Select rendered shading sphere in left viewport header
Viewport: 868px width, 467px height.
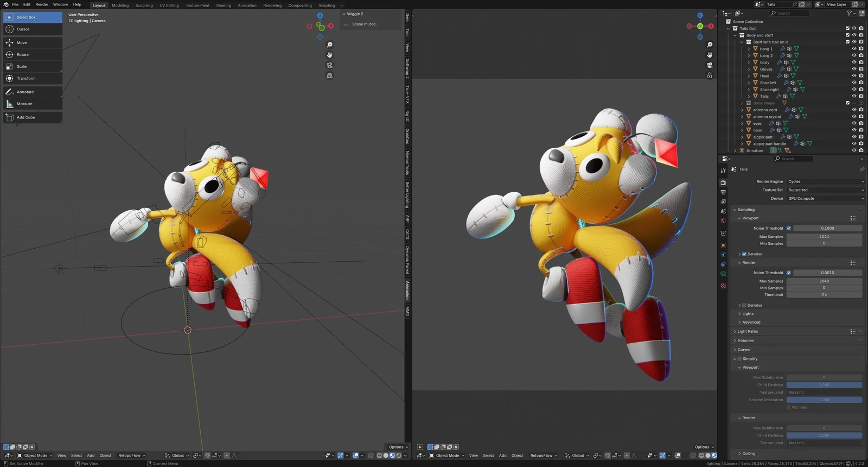point(399,456)
